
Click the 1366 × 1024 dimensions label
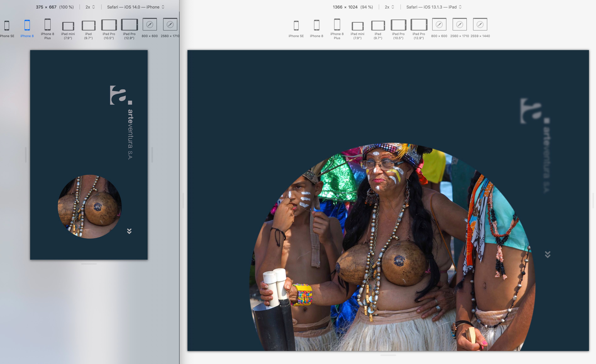tap(345, 7)
